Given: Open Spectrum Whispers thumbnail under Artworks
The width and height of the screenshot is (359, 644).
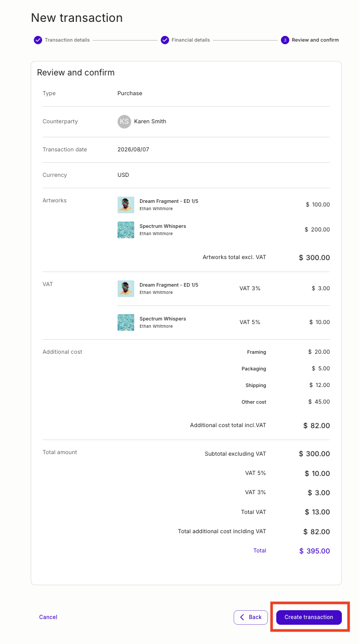Looking at the screenshot, I should pos(126,229).
